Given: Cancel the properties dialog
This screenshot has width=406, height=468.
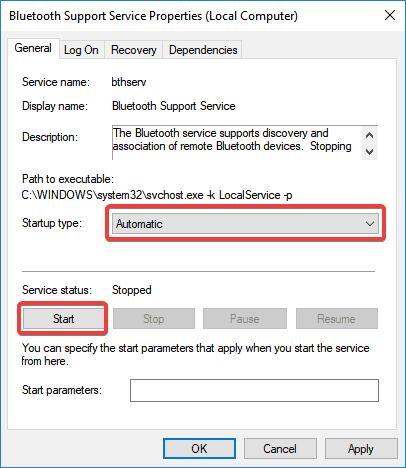Looking at the screenshot, I should (x=280, y=449).
